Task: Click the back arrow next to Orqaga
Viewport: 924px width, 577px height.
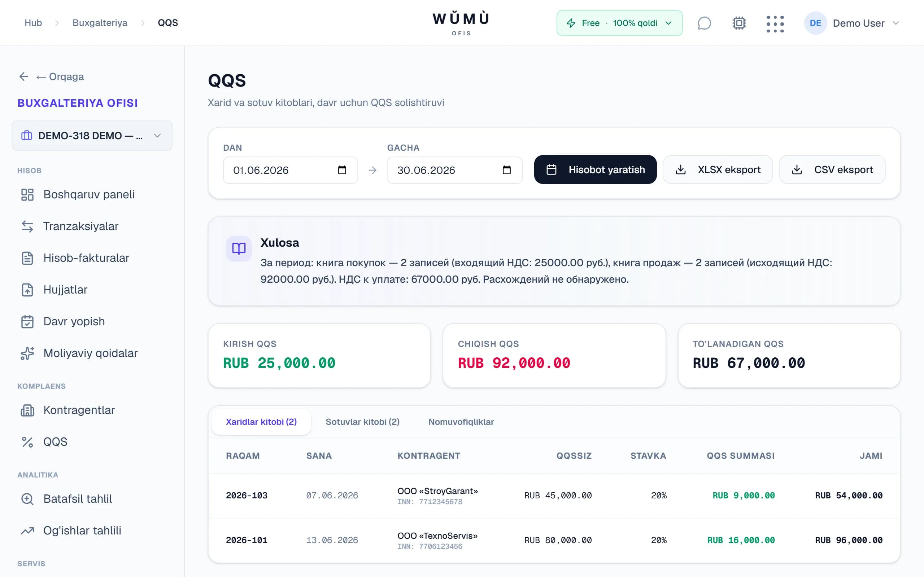Action: coord(24,77)
